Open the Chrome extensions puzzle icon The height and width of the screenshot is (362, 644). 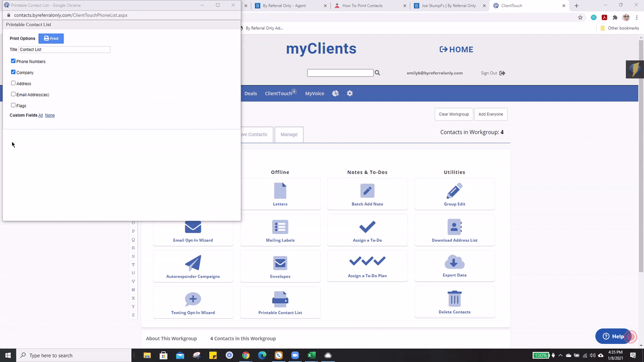click(615, 17)
